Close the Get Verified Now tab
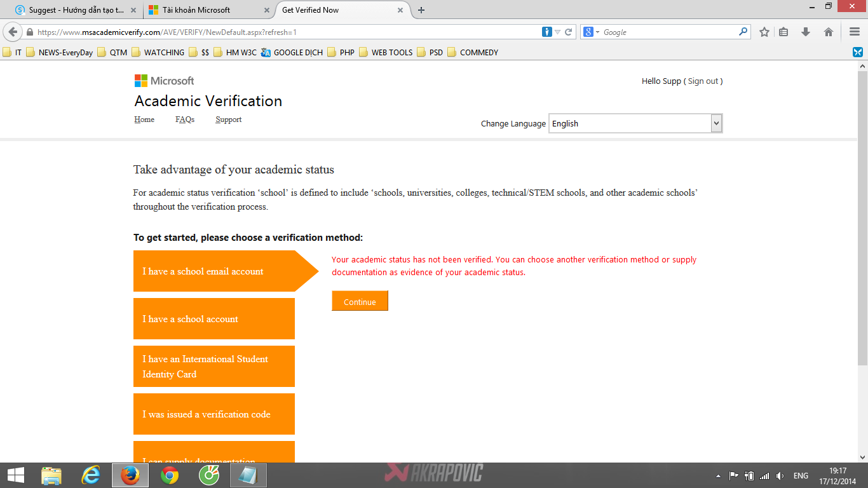 pos(400,10)
